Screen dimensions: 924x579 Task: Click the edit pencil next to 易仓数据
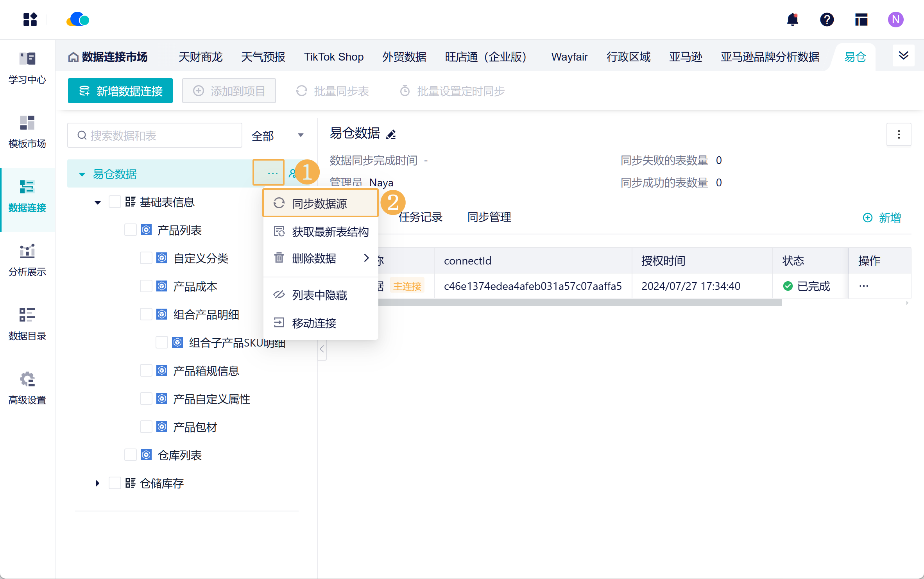(x=391, y=134)
